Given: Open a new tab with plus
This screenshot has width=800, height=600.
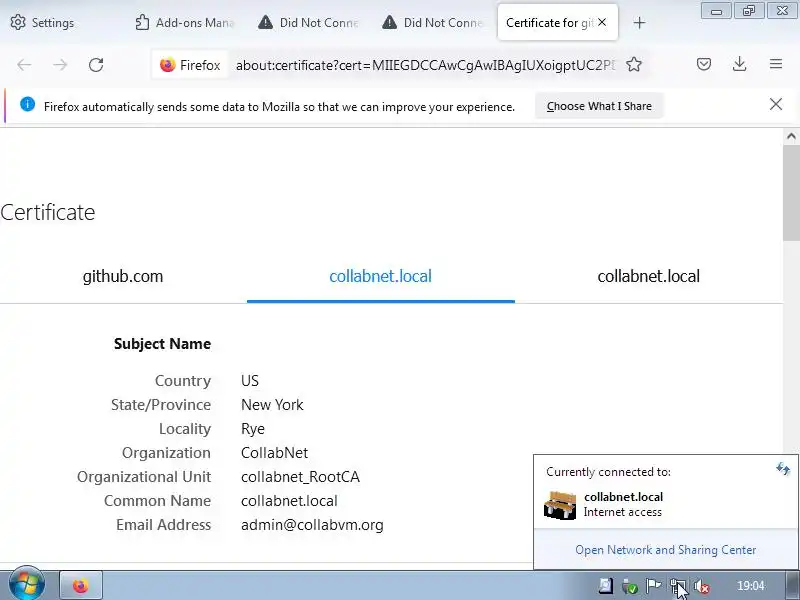Looking at the screenshot, I should pos(639,23).
